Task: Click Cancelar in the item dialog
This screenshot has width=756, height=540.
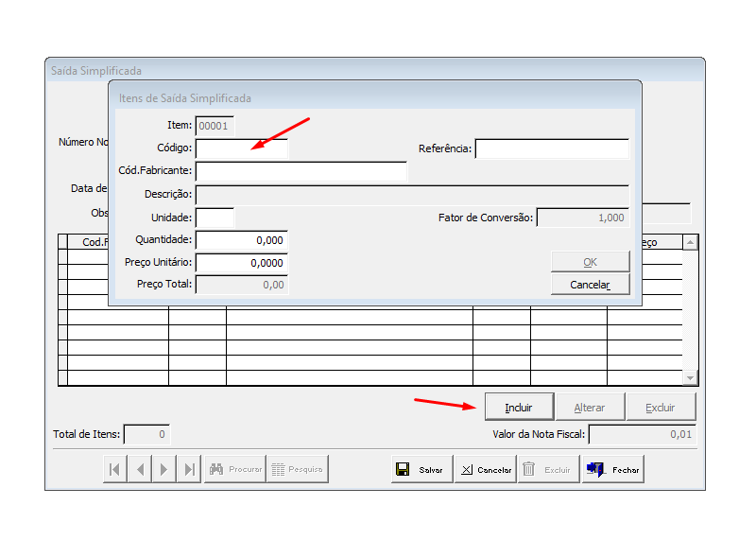Action: pyautogui.click(x=590, y=285)
